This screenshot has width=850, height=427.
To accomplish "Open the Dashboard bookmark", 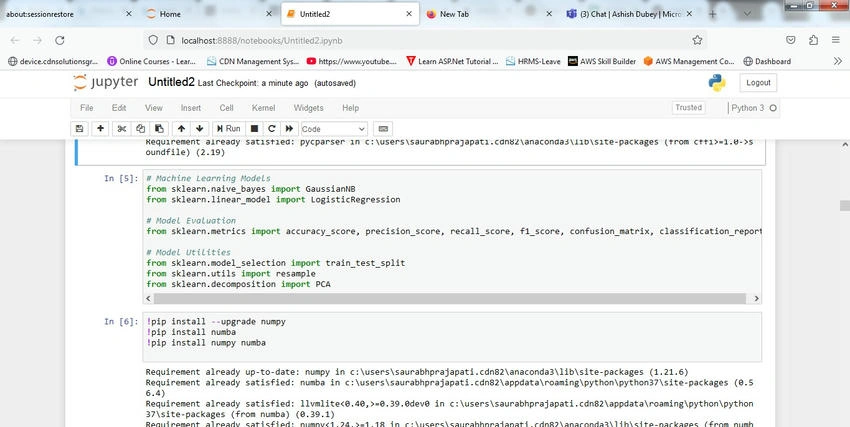I will pos(767,61).
